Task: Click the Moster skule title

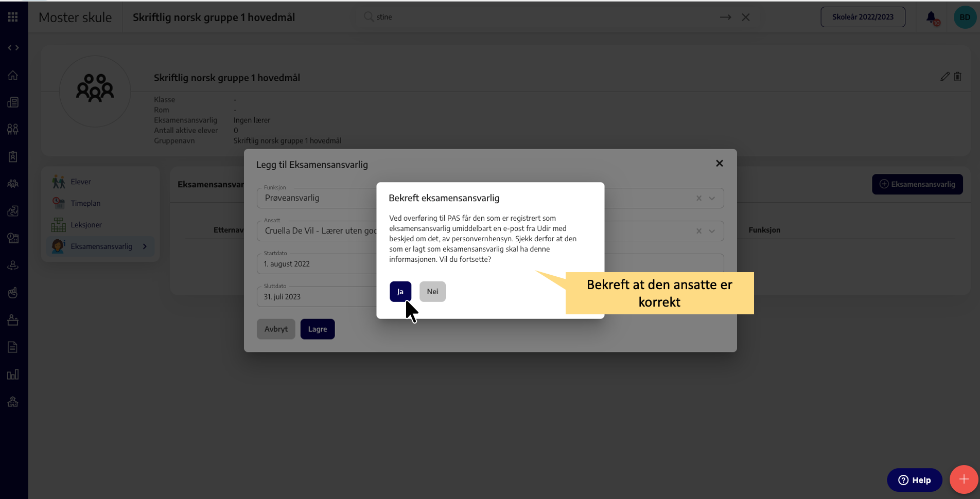Action: coord(75,17)
